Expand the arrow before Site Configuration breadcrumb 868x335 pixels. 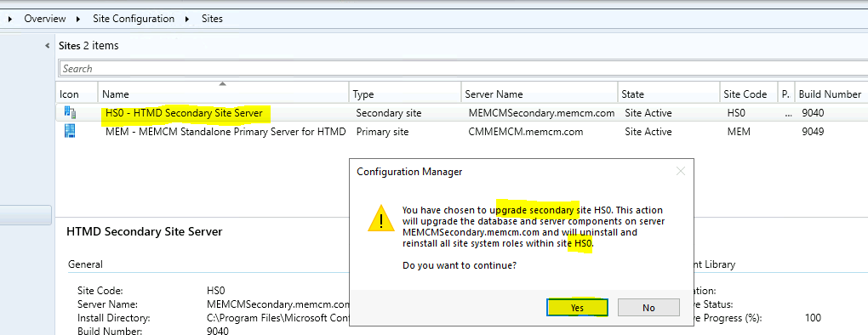click(78, 20)
